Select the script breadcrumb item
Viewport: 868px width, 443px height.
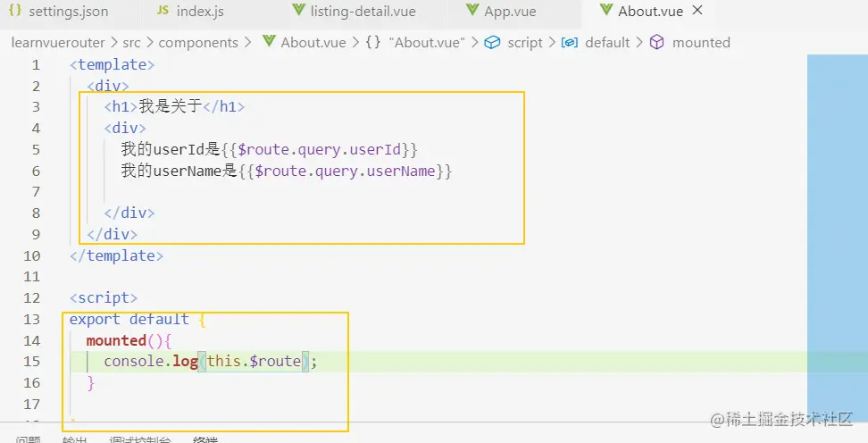tap(525, 43)
